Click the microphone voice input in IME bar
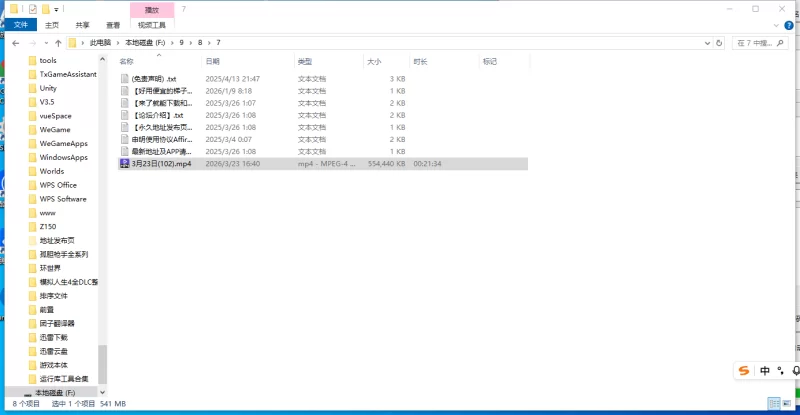This screenshot has height=415, width=800. [796, 371]
